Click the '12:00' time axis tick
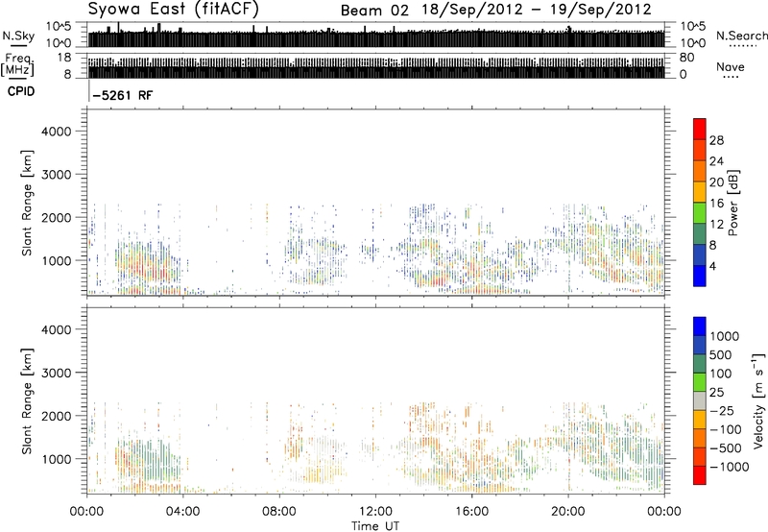 pyautogui.click(x=375, y=512)
